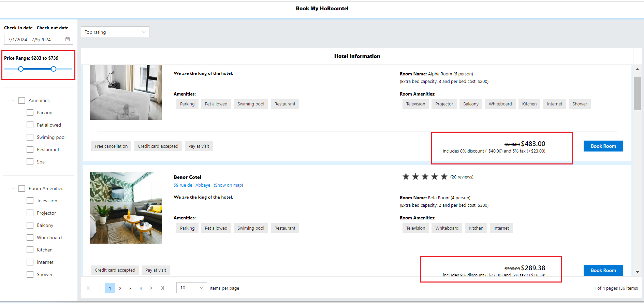
Task: Click the first star of Benor Cotel rating
Action: pos(406,177)
